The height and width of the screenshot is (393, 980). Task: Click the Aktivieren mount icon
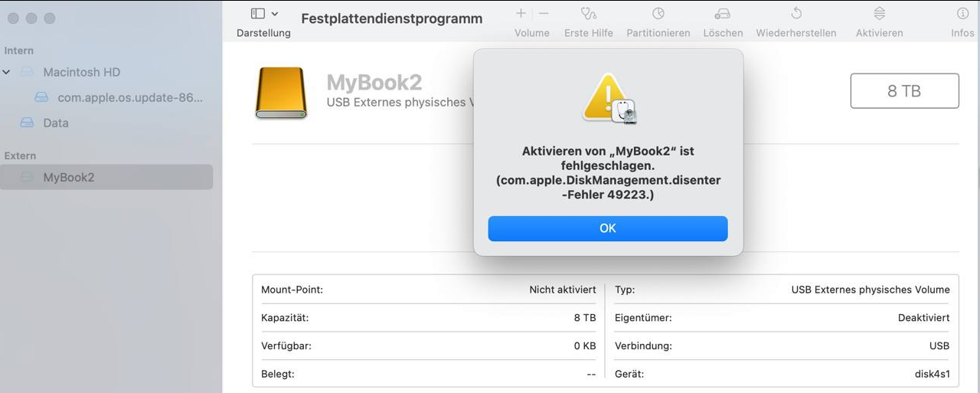[x=880, y=14]
